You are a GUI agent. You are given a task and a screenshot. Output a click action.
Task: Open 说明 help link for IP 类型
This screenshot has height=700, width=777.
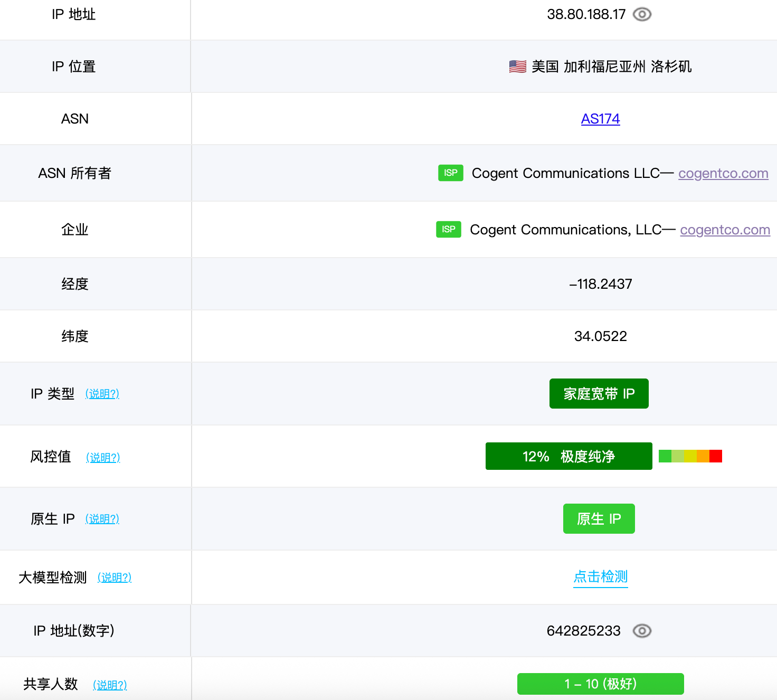coord(102,394)
